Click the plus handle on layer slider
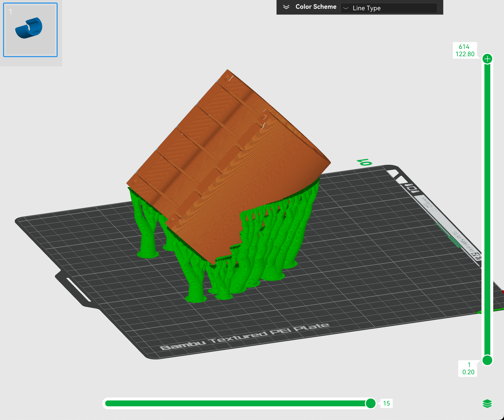This screenshot has height=420, width=504. (487, 59)
